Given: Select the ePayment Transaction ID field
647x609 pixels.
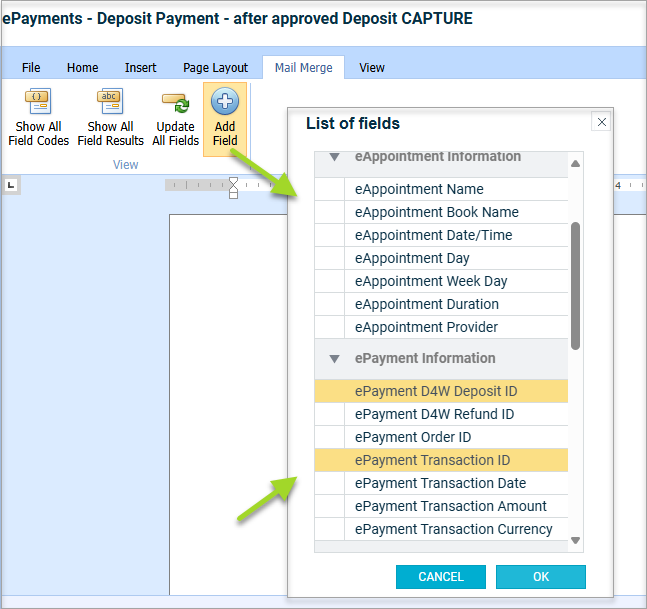Looking at the screenshot, I should tap(432, 460).
